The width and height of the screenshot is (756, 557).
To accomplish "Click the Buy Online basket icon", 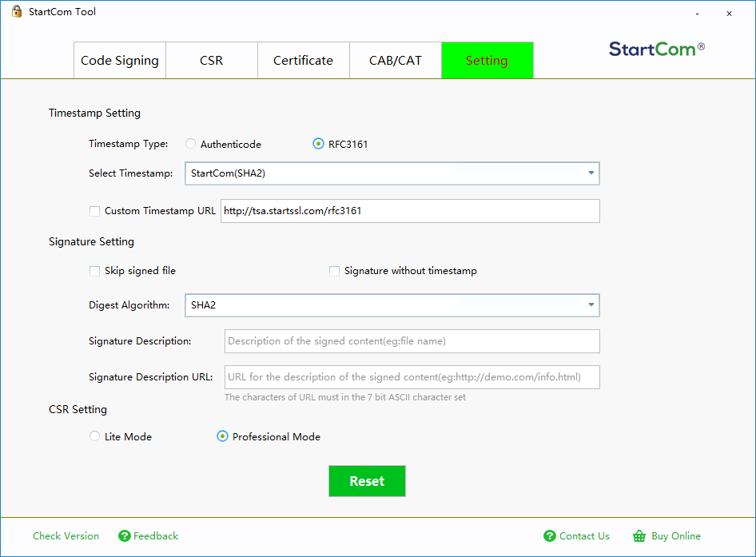I will 639,535.
